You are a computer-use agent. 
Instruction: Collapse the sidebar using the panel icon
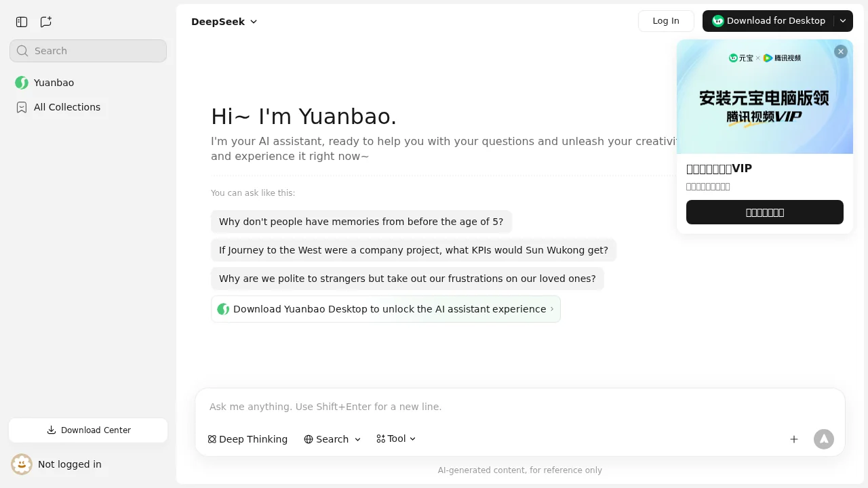[21, 21]
